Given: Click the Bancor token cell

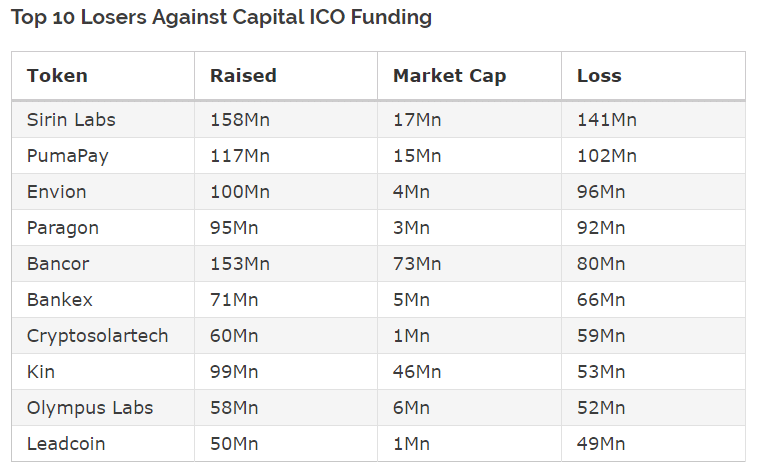Looking at the screenshot, I should point(58,264).
